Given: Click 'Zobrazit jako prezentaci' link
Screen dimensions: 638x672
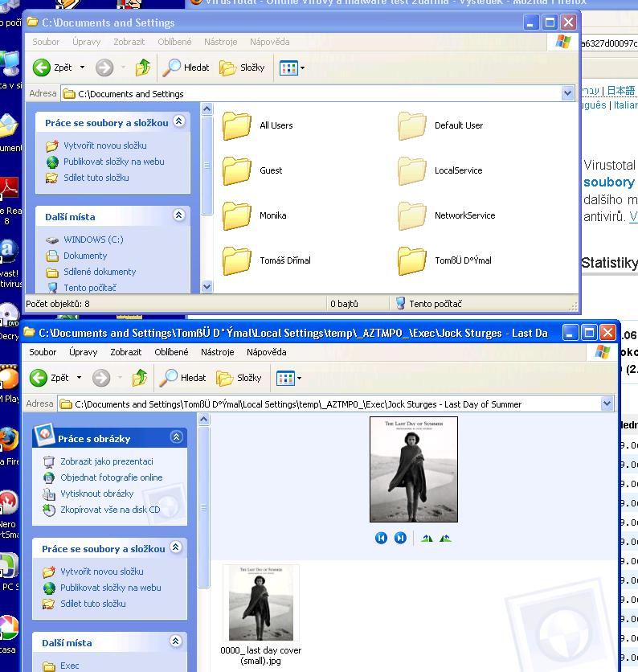Looking at the screenshot, I should [106, 461].
